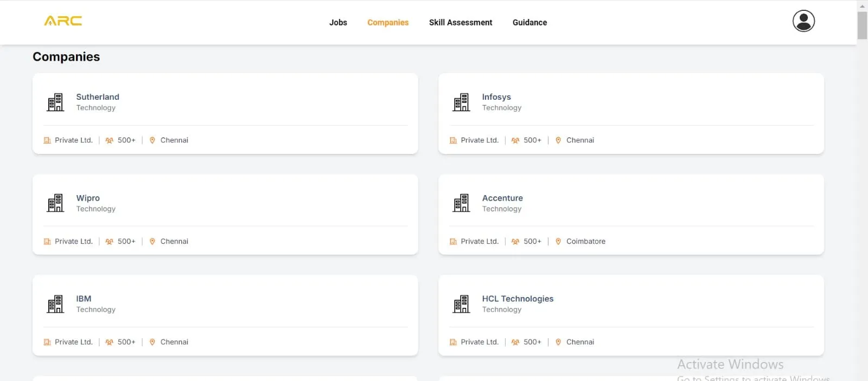Click Infosys's company type icon
Screen dimensions: 868x381
pyautogui.click(x=453, y=140)
